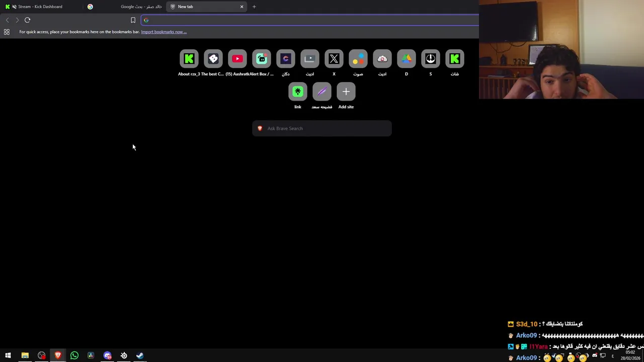Click the 'Import bookmarks now...' link

coord(164,32)
